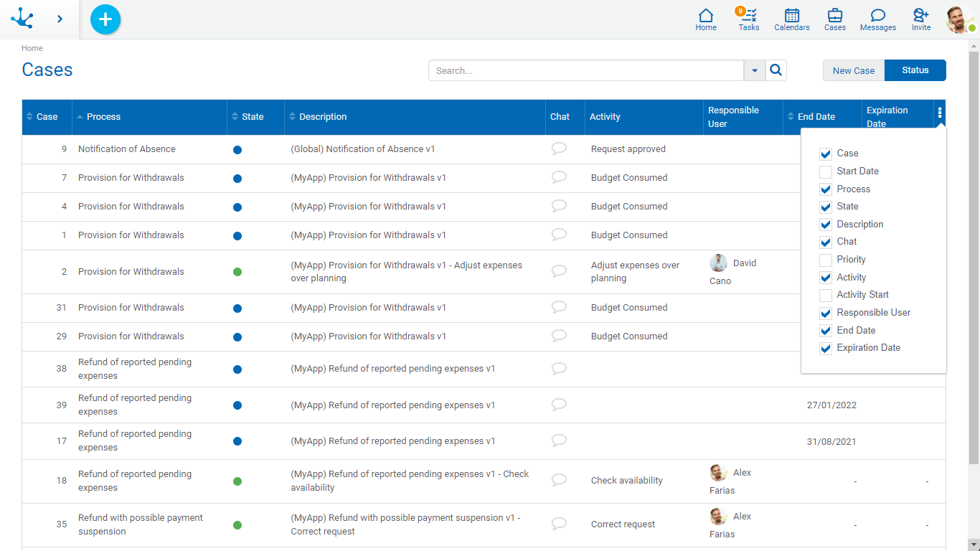Viewport: 980px width, 551px height.
Task: Toggle the column selector three-dot menu
Action: [940, 113]
